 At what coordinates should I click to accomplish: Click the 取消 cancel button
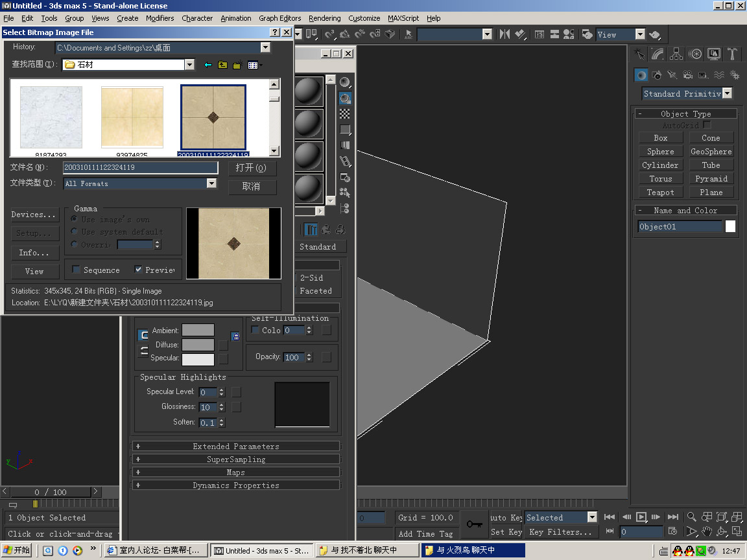(x=252, y=187)
